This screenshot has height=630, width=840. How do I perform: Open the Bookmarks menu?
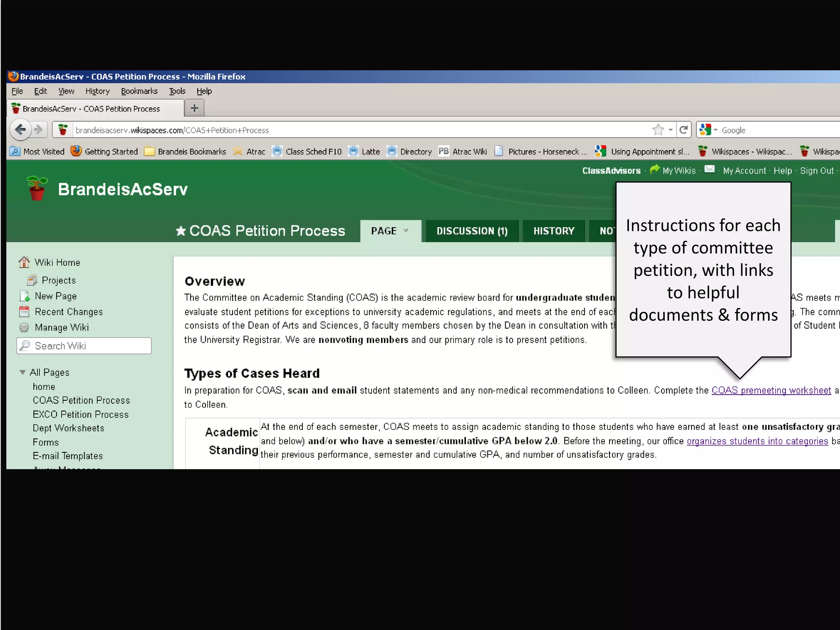pos(139,91)
